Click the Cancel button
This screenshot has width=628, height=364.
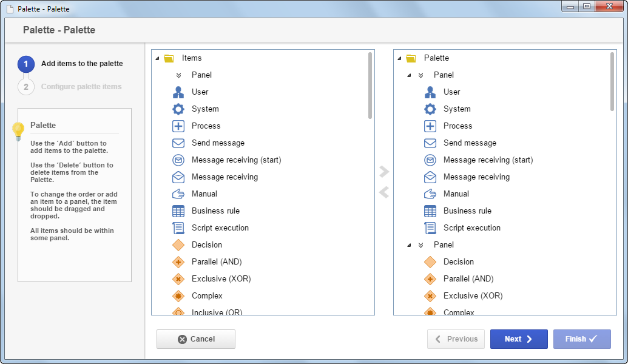pos(196,339)
